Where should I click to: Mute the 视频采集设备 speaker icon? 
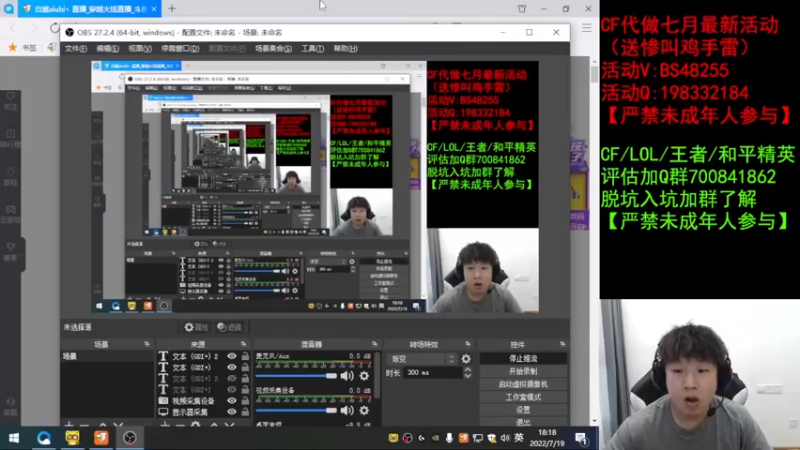[x=347, y=410]
